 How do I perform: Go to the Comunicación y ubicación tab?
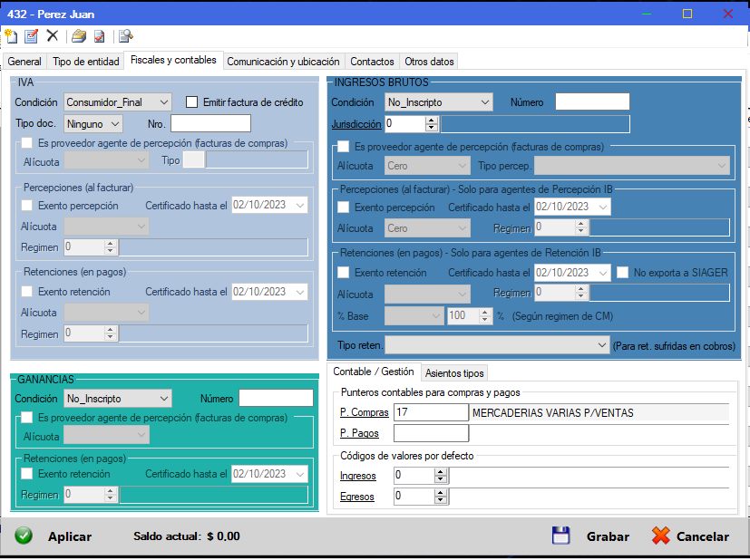tap(283, 62)
